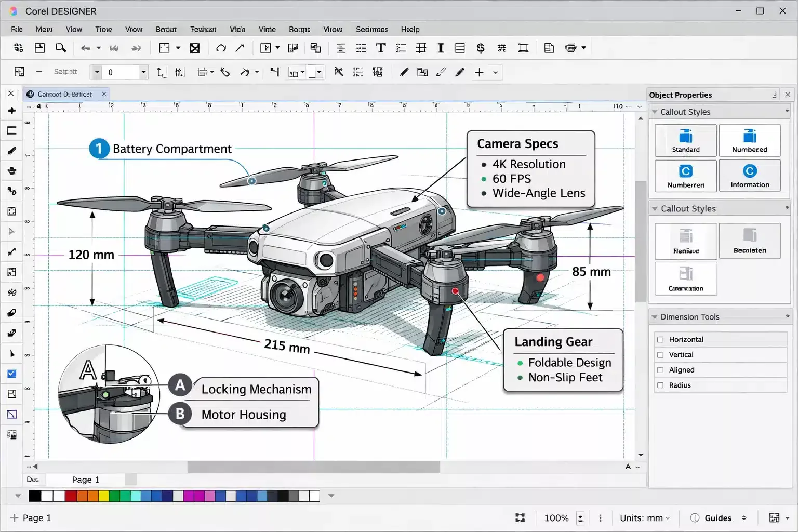Viewport: 798px width, 532px height.
Task: Click the Undo icon in the toolbar
Action: pyautogui.click(x=86, y=48)
